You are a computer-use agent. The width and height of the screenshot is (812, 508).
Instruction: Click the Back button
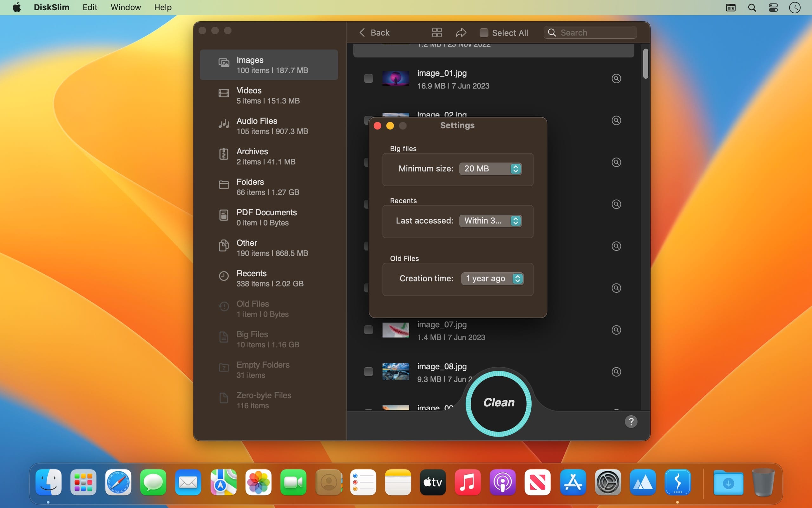click(x=374, y=33)
